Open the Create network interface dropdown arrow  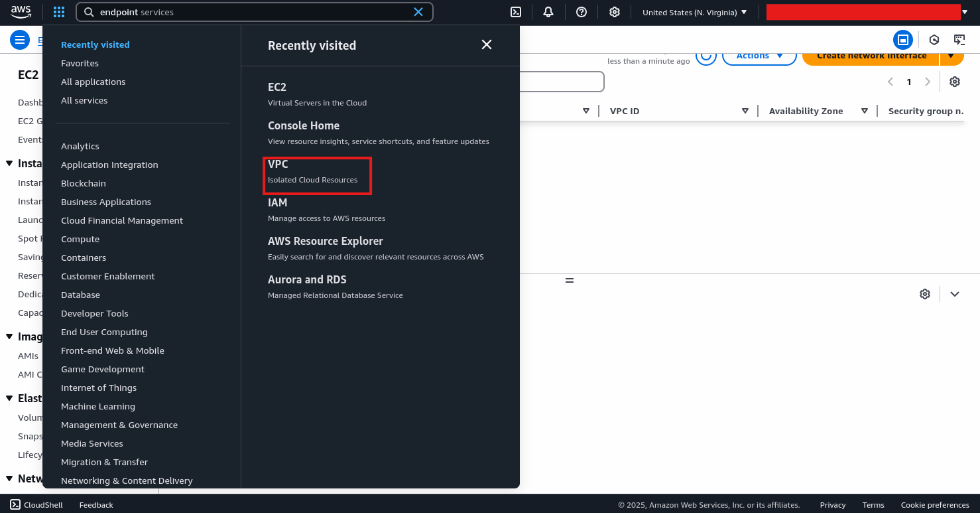pyautogui.click(x=951, y=56)
